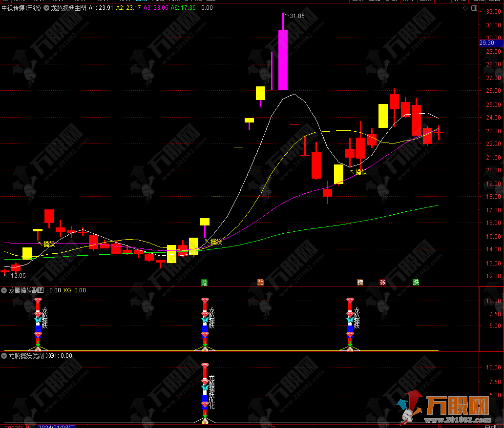
Task: Click the A6: 17.35 green value
Action: click(183, 8)
